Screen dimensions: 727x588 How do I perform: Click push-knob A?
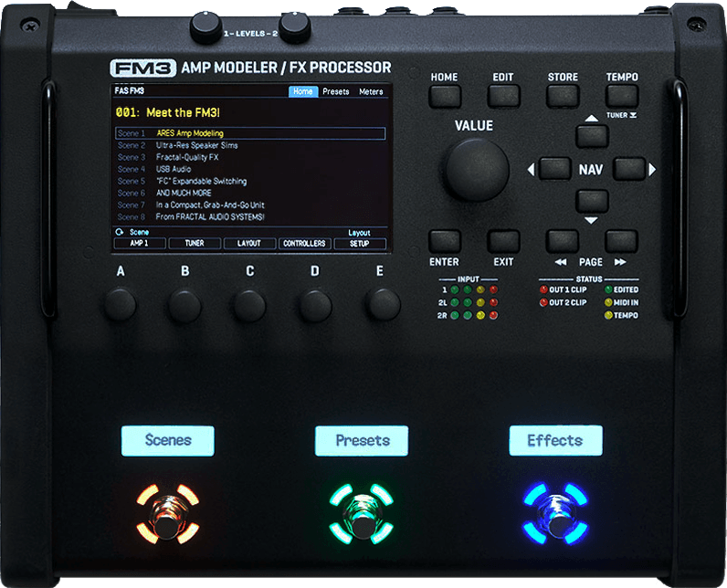(x=120, y=305)
